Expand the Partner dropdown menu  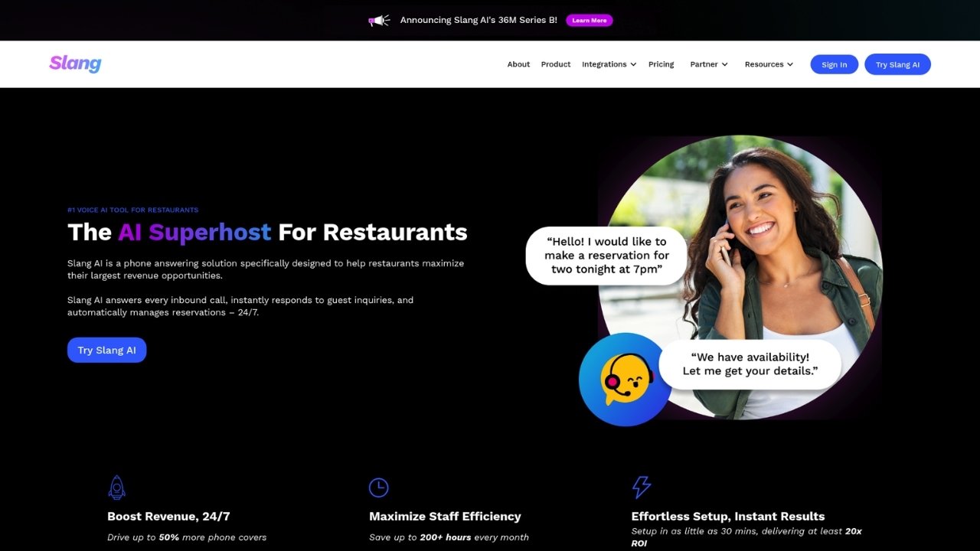709,64
